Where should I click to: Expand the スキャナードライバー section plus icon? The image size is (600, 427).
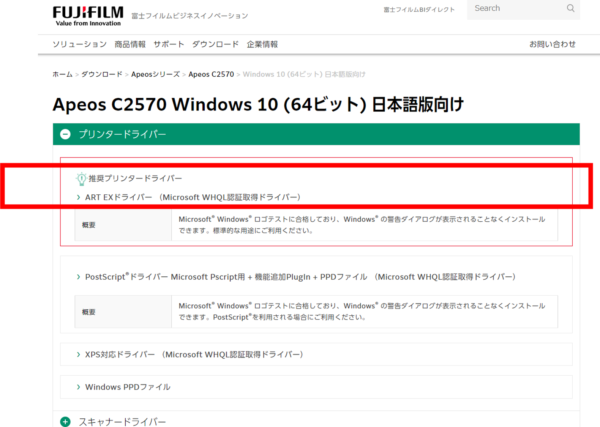click(x=65, y=422)
